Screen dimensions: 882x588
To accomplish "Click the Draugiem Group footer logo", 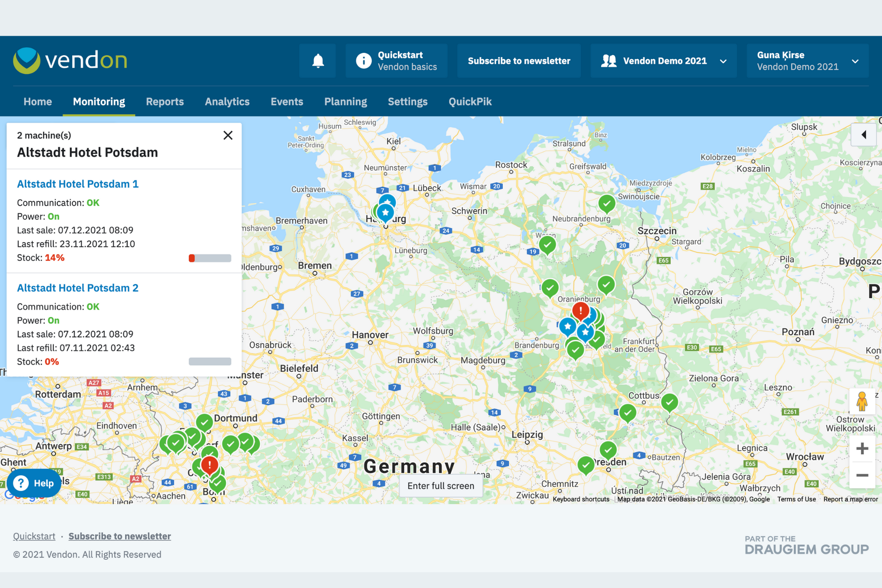I will 807,545.
